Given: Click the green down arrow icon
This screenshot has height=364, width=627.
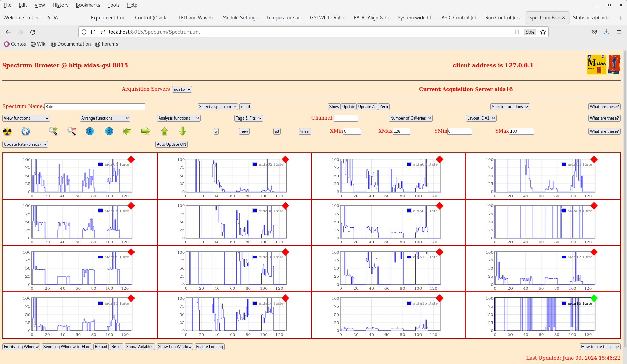Looking at the screenshot, I should click(183, 131).
